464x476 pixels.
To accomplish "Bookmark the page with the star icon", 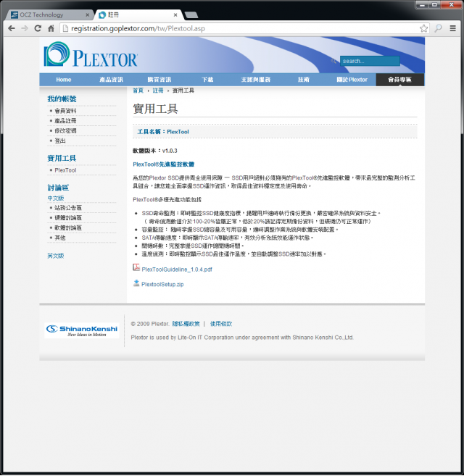I will point(423,28).
